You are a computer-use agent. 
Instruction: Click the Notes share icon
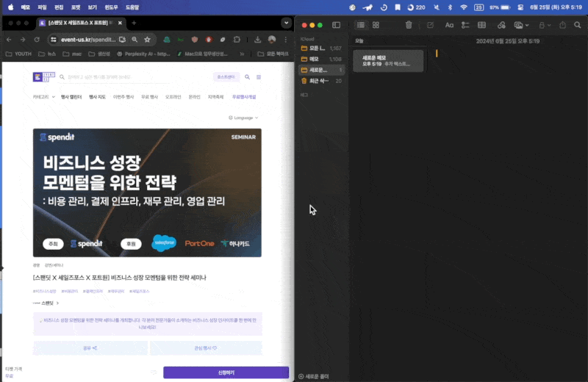pos(563,25)
